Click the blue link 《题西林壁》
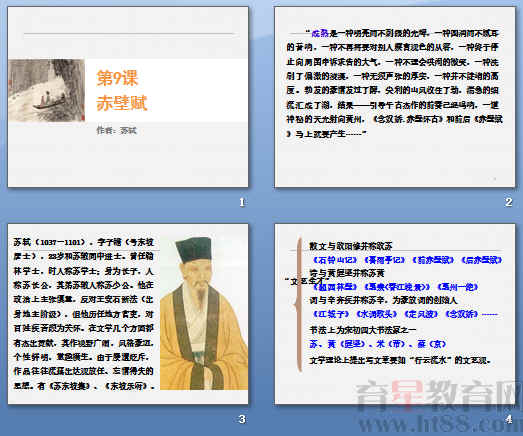Screen dimensions: 523x436 [x=335, y=287]
